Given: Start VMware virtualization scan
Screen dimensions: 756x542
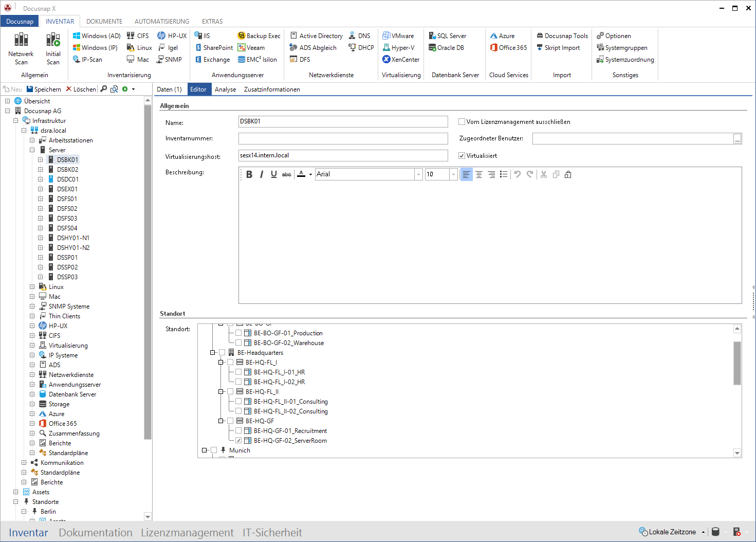Looking at the screenshot, I should pyautogui.click(x=398, y=36).
